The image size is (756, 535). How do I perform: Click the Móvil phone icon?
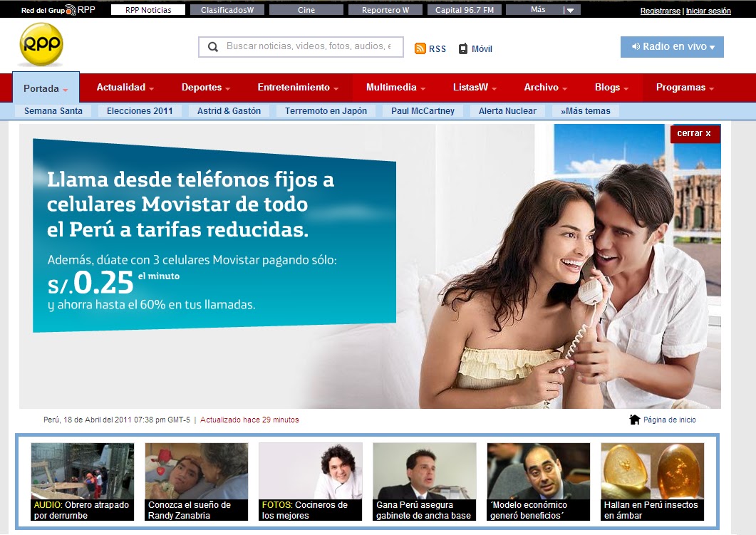tap(463, 48)
